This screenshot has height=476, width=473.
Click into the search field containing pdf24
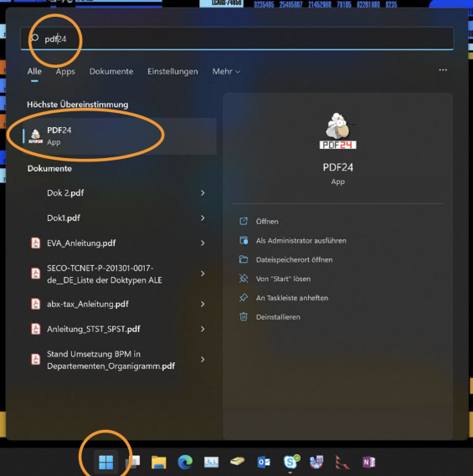point(237,38)
